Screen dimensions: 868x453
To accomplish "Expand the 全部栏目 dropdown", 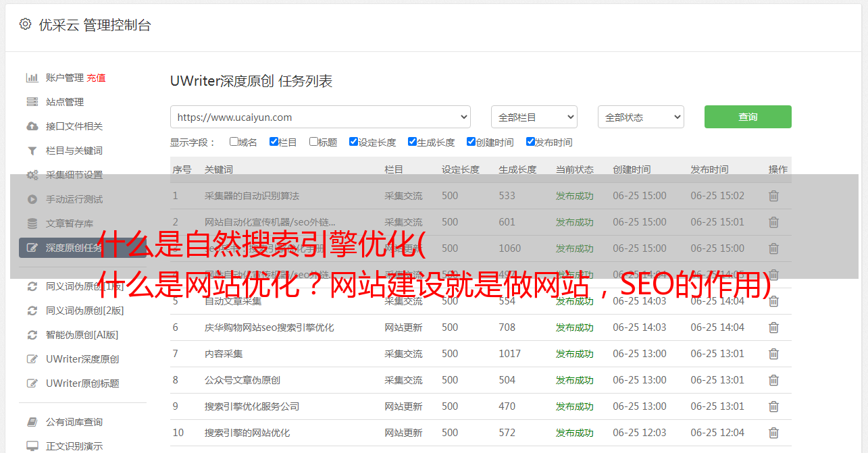I will tap(534, 117).
